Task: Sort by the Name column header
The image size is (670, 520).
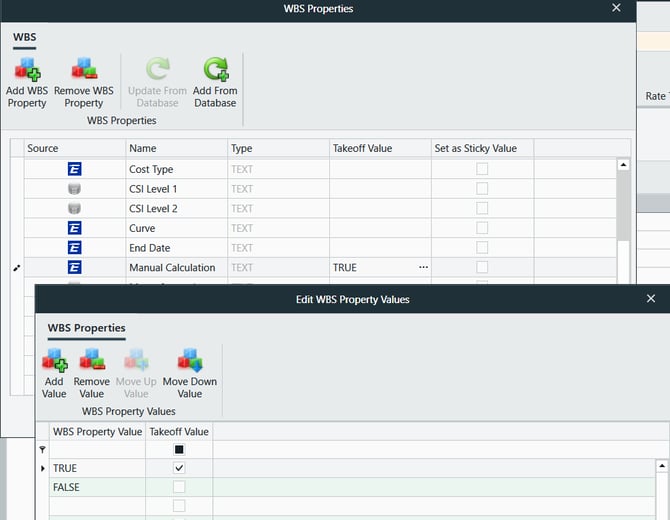Action: (x=175, y=148)
